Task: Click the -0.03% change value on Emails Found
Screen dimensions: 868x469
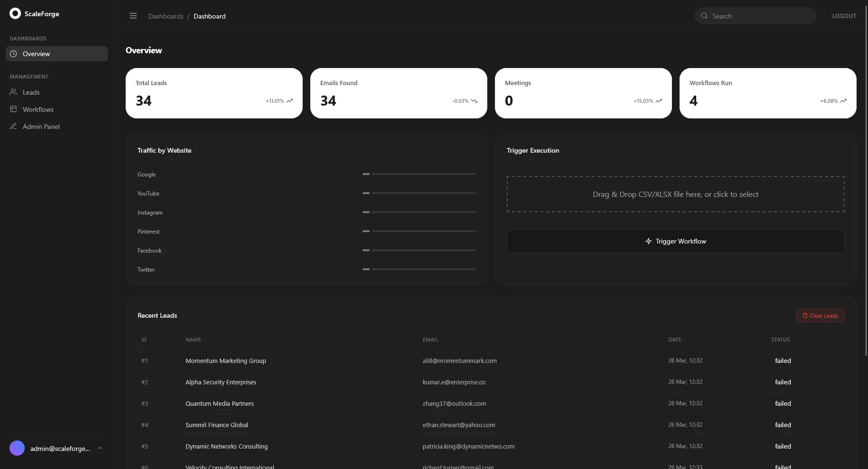Action: 460,101
